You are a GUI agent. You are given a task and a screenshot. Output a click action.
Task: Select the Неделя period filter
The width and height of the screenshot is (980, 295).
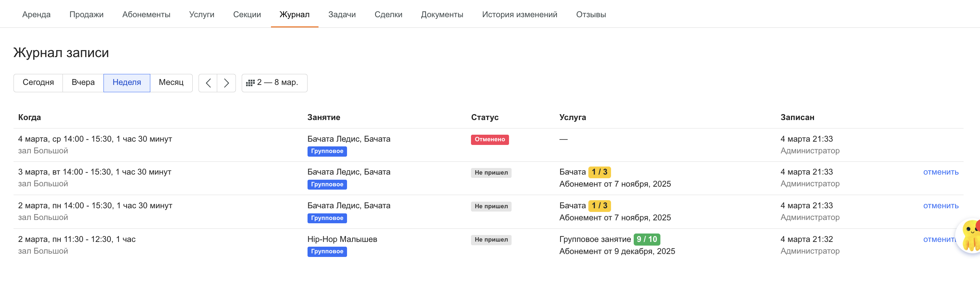click(127, 83)
